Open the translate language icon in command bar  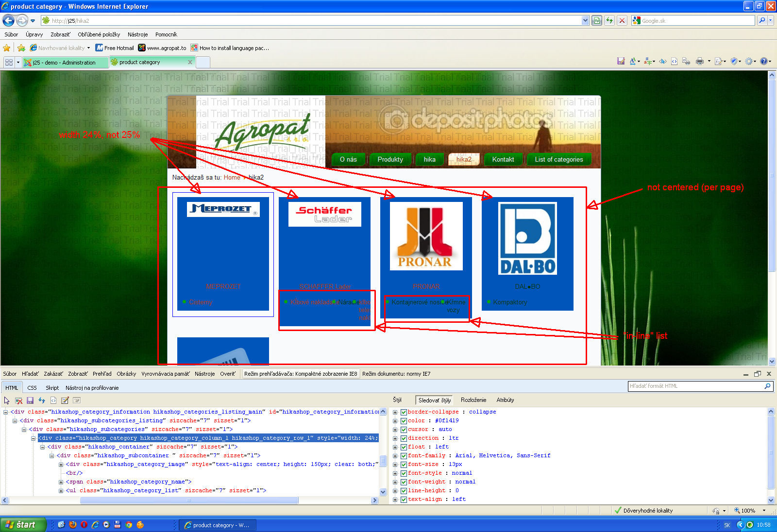648,61
